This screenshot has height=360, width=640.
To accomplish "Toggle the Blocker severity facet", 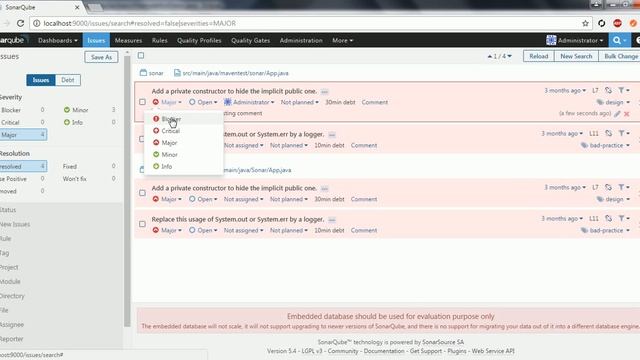I will pos(22,110).
